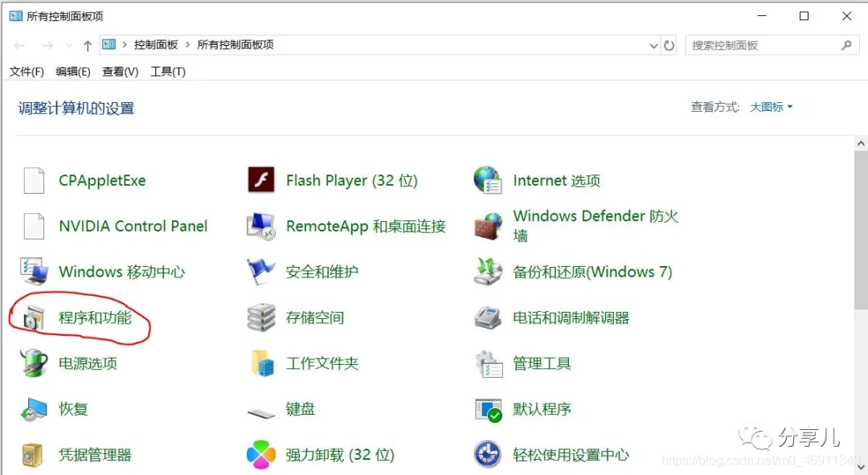Click the back navigation arrow
This screenshot has width=868, height=475.
pyautogui.click(x=19, y=45)
